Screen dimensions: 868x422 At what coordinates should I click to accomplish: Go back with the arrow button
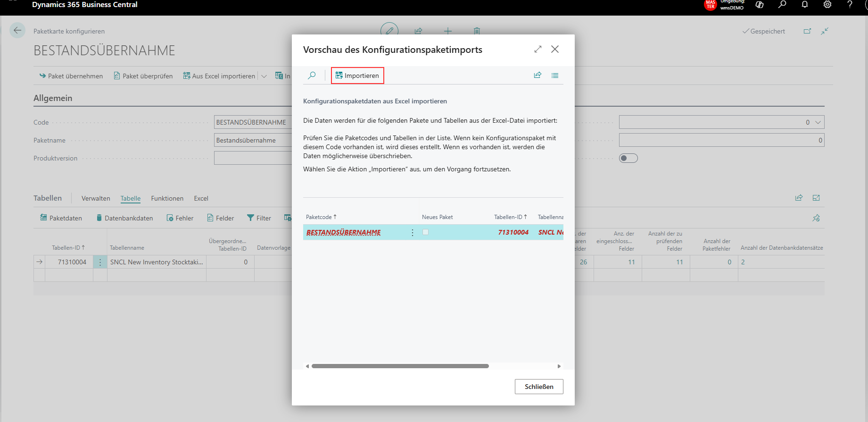[x=17, y=31]
